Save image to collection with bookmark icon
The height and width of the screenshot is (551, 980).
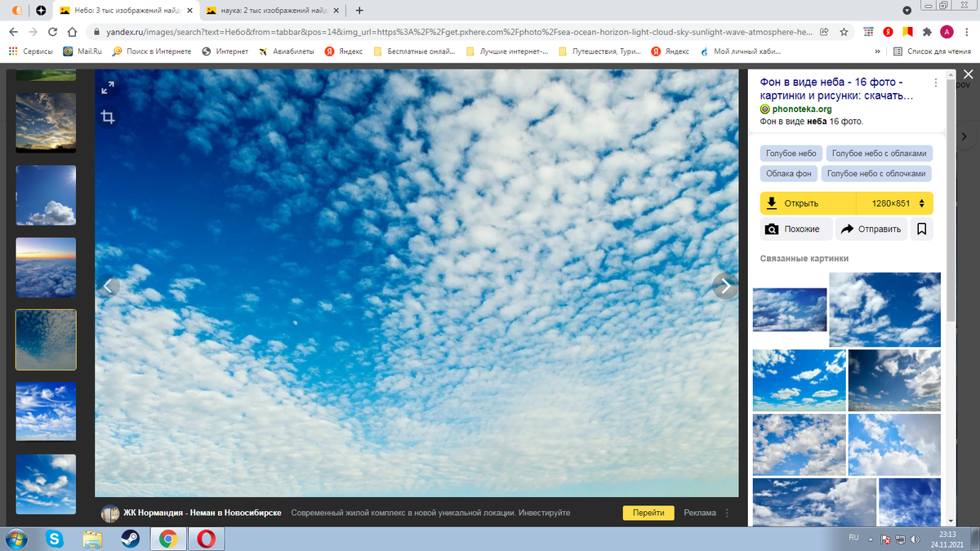(x=921, y=229)
